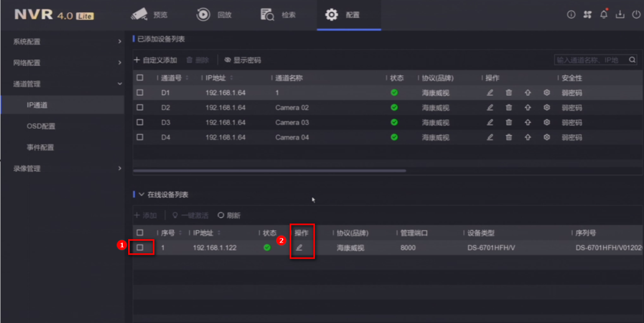644x323 pixels.
Task: Expand the 录像管理 sidebar section
Action: click(61, 169)
